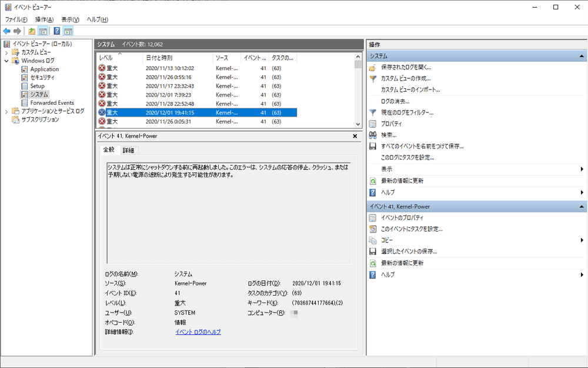Open the イベント ログのヘルプ link
Image resolution: width=588 pixels, height=368 pixels.
198,332
